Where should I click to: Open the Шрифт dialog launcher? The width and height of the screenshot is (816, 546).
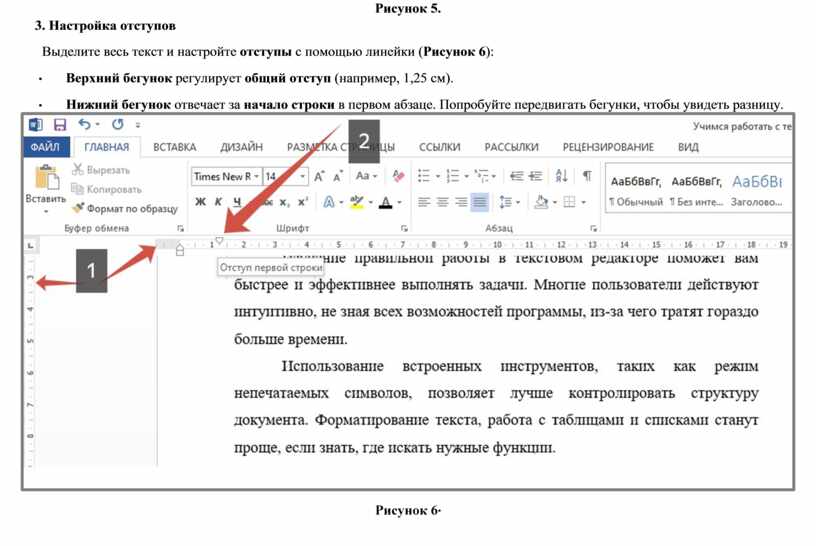(404, 228)
